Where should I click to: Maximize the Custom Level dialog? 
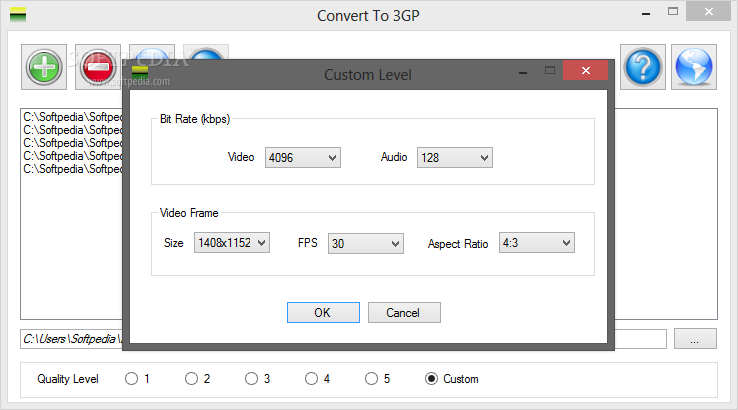tap(550, 71)
